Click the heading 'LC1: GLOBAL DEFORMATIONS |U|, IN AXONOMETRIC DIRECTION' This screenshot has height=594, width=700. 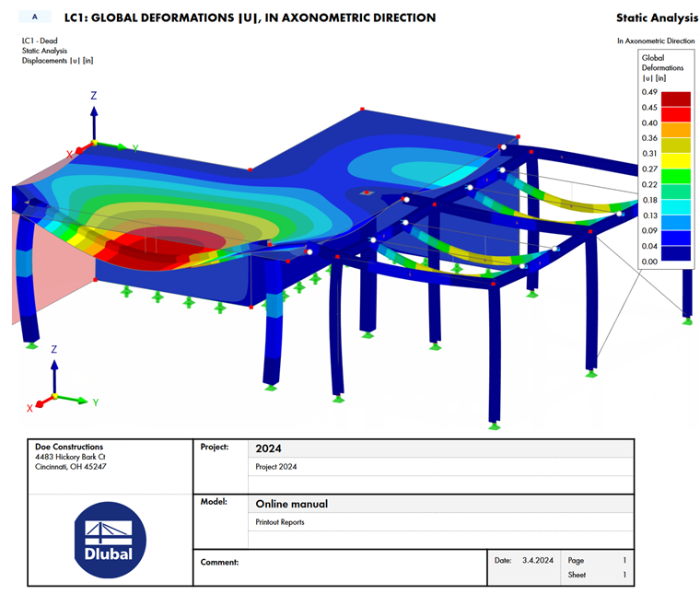250,17
